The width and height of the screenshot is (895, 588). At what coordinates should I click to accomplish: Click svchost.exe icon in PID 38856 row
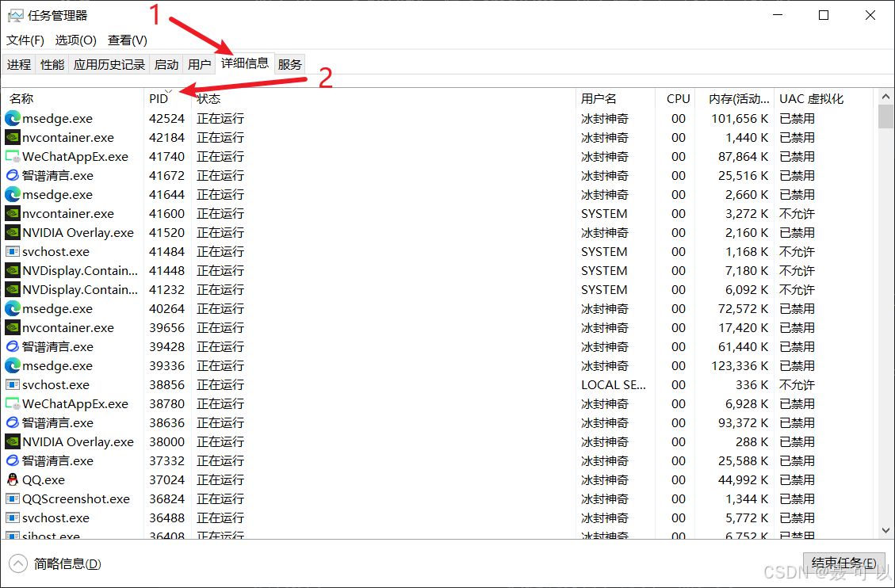click(13, 384)
